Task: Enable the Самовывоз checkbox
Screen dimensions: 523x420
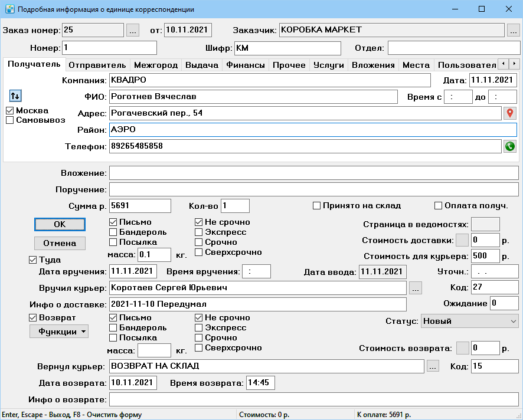Action: [x=9, y=120]
